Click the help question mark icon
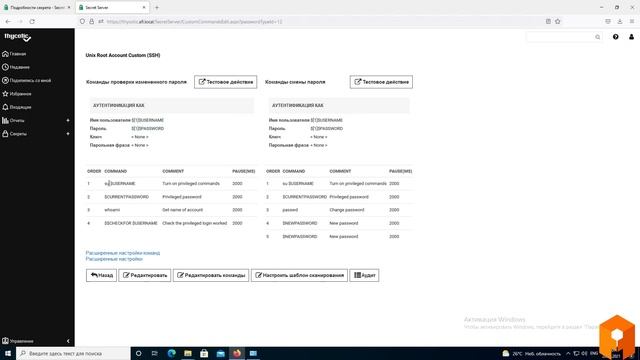 [x=615, y=37]
